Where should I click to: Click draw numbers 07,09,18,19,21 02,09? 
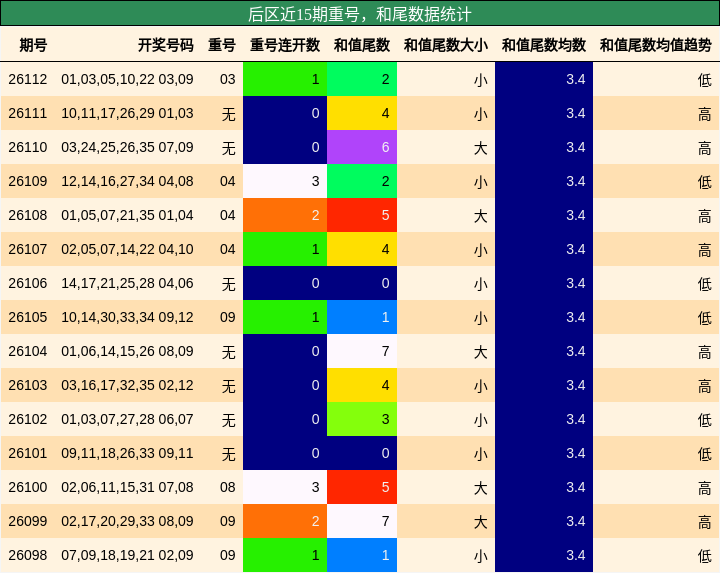coord(127,555)
